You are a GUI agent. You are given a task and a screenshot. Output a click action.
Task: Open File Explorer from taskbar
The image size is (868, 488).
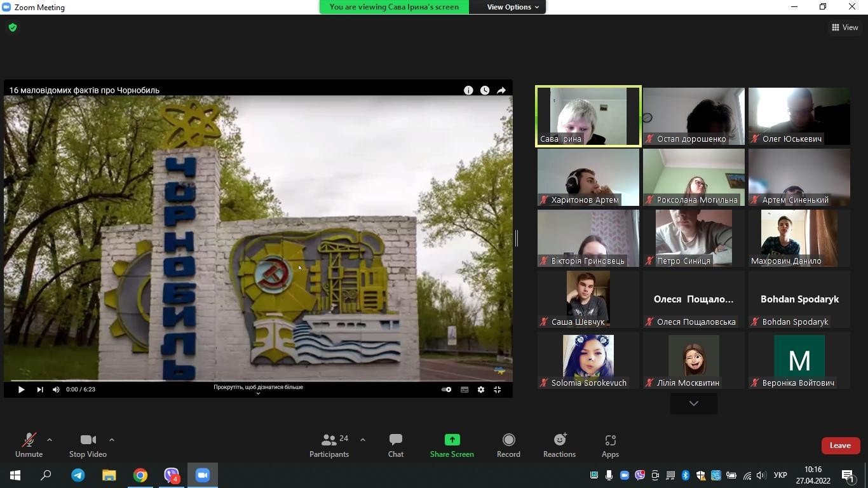[x=109, y=475]
